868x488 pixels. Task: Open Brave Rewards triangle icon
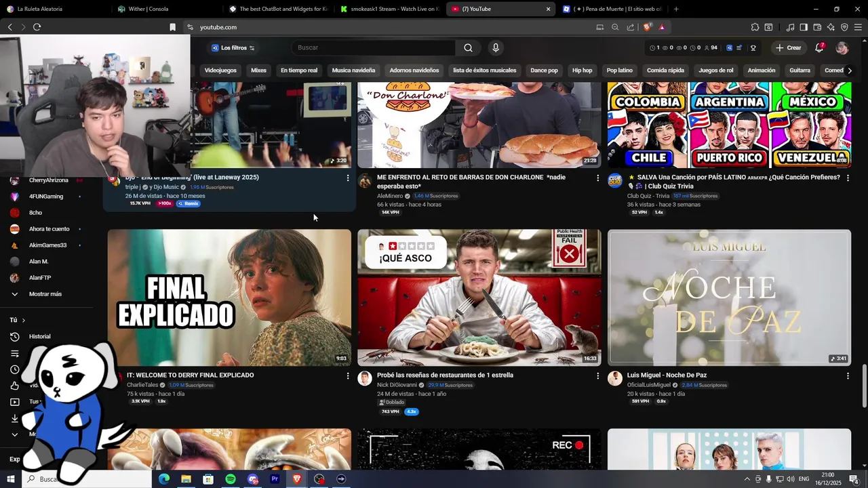662,27
